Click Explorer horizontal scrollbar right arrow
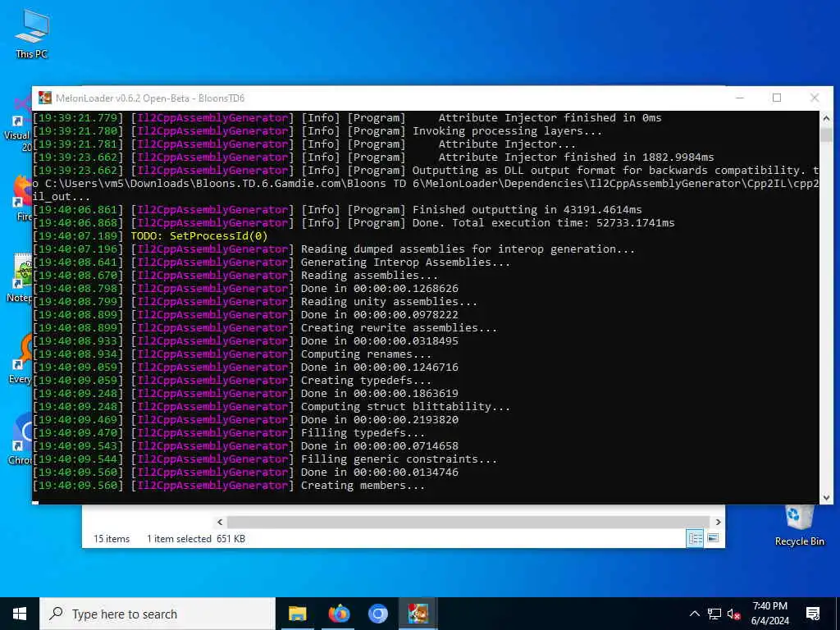 pos(718,522)
